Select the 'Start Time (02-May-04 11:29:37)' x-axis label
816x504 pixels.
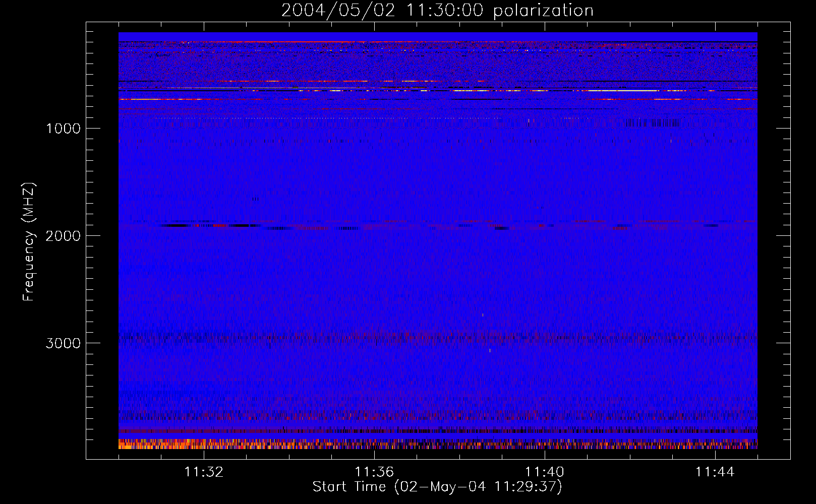tap(437, 487)
